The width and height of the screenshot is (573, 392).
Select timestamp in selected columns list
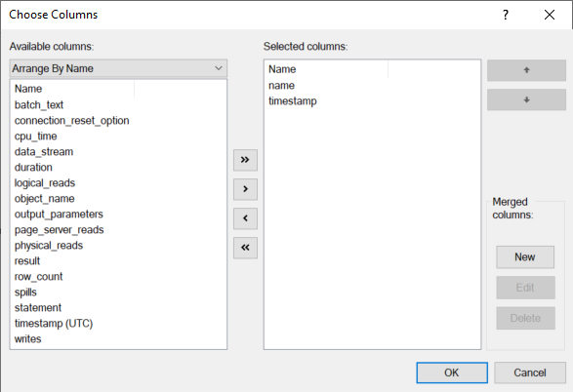tap(293, 101)
